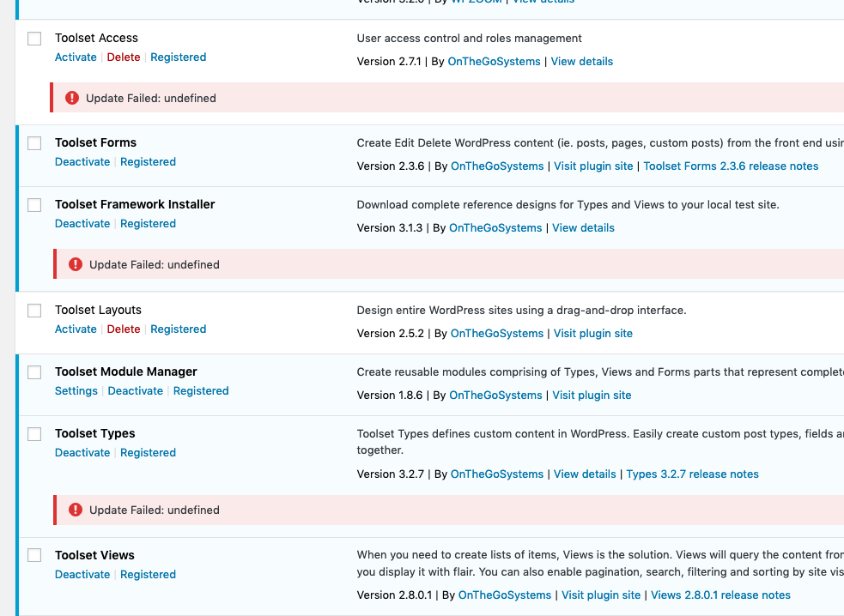This screenshot has height=616, width=844.
Task: Open Registered link for Toolset Module Manager
Action: pos(201,391)
